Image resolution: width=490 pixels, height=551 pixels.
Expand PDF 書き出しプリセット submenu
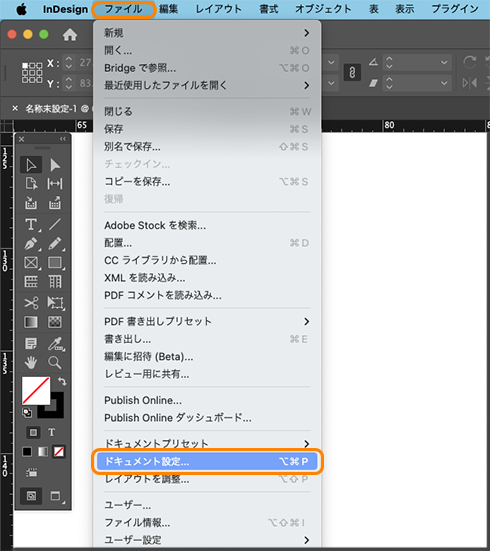[x=207, y=322]
